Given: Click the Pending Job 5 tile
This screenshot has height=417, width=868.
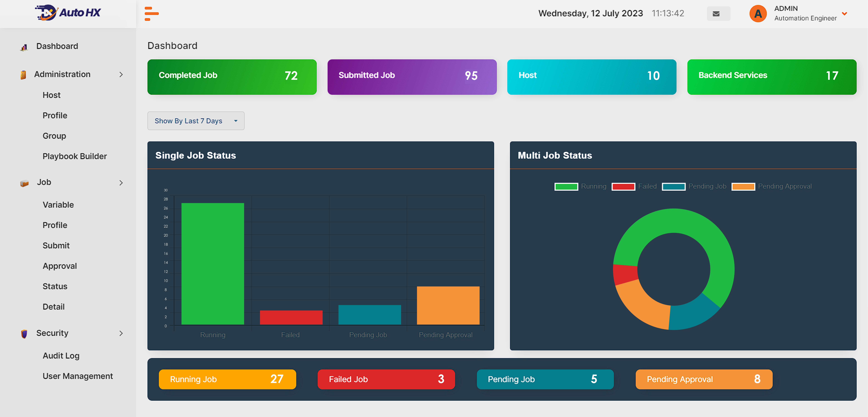Looking at the screenshot, I should coord(545,379).
